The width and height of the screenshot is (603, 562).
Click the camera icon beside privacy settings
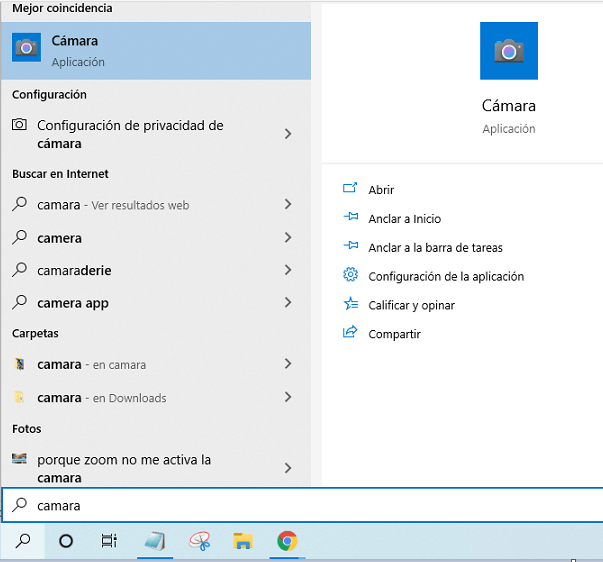coord(19,125)
